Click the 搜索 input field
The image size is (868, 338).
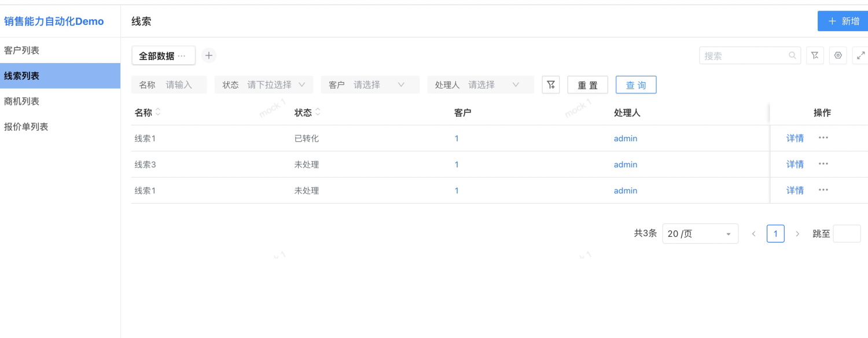(x=750, y=56)
